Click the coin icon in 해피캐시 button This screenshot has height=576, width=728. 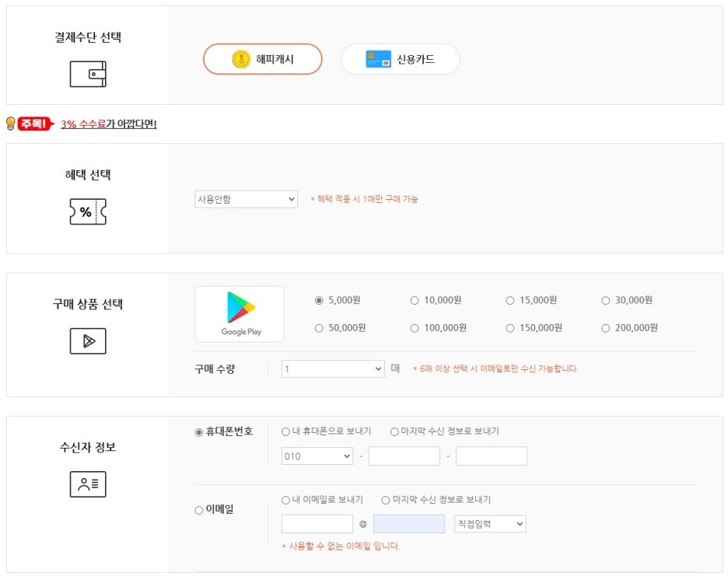tap(241, 59)
